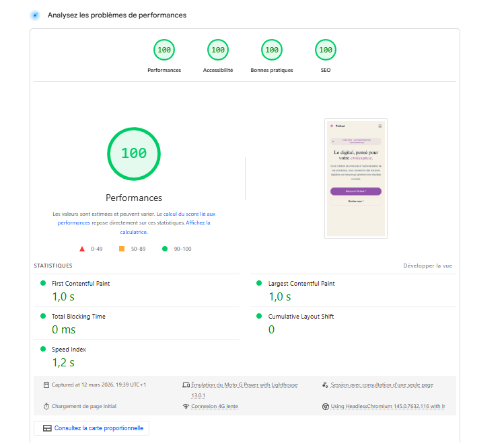Click the orange square 50–89 legend icon

tap(122, 249)
